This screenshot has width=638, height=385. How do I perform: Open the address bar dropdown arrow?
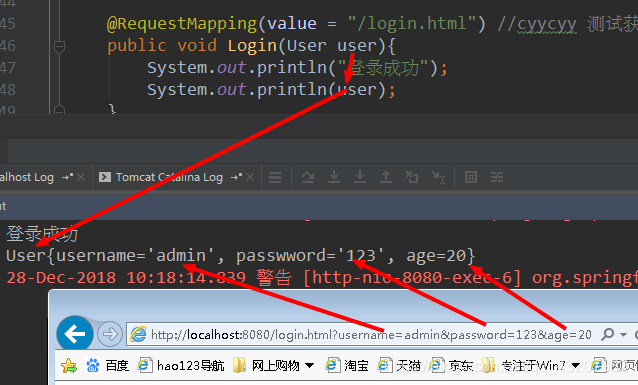tap(623, 335)
